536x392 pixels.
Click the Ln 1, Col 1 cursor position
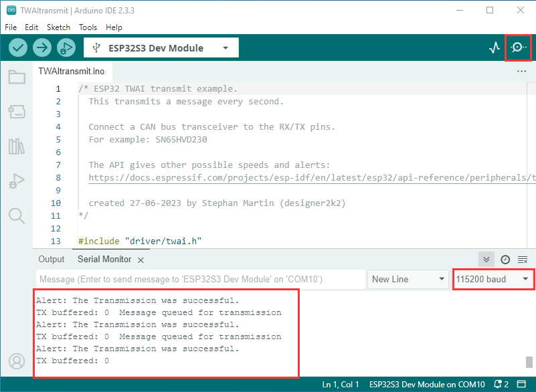tap(341, 385)
